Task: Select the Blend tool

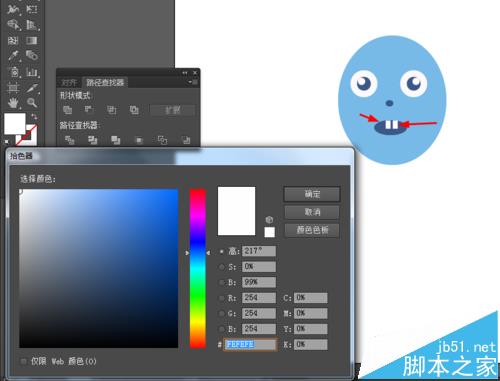Action: [32, 56]
